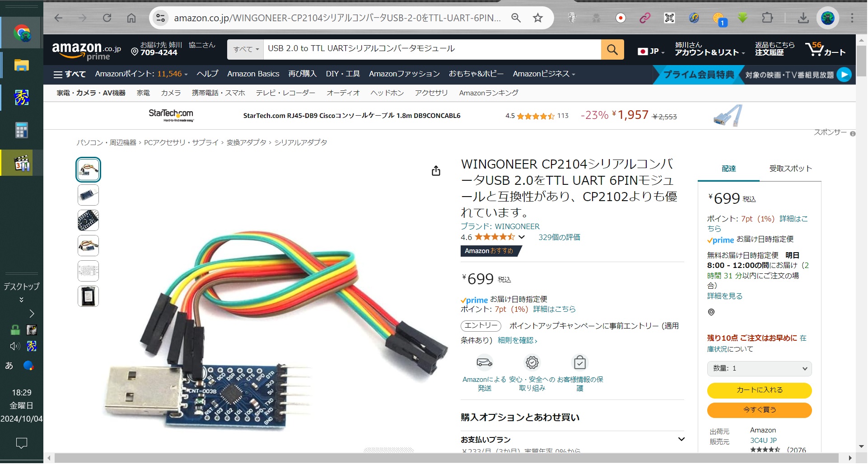Viewport: 868px width, 465px height.
Task: Click the カートに入れる button
Action: tap(760, 390)
